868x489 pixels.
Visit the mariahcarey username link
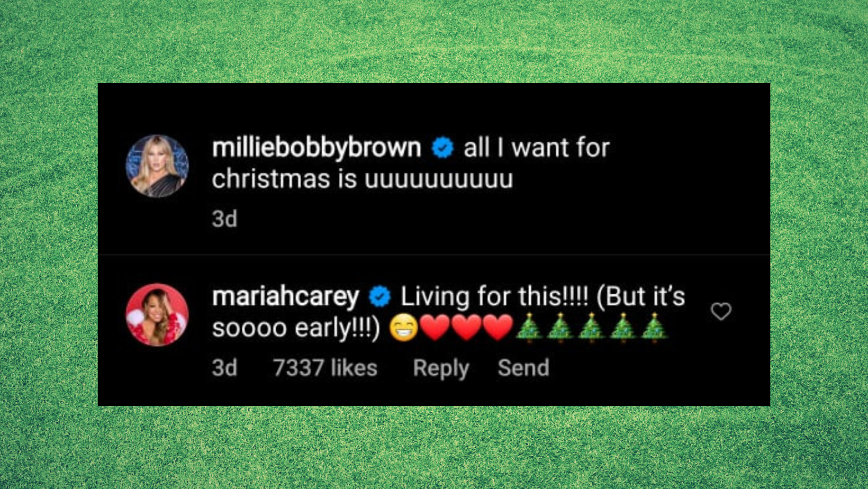pos(285,297)
